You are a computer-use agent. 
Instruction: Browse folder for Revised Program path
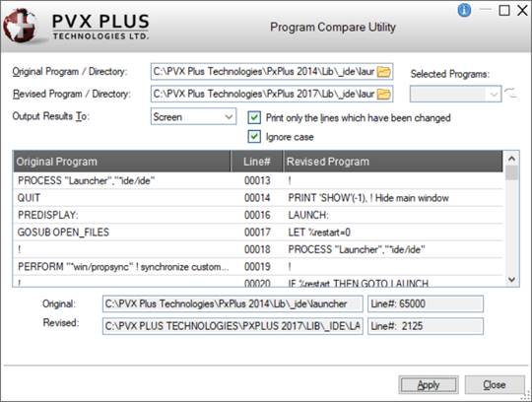tap(384, 94)
